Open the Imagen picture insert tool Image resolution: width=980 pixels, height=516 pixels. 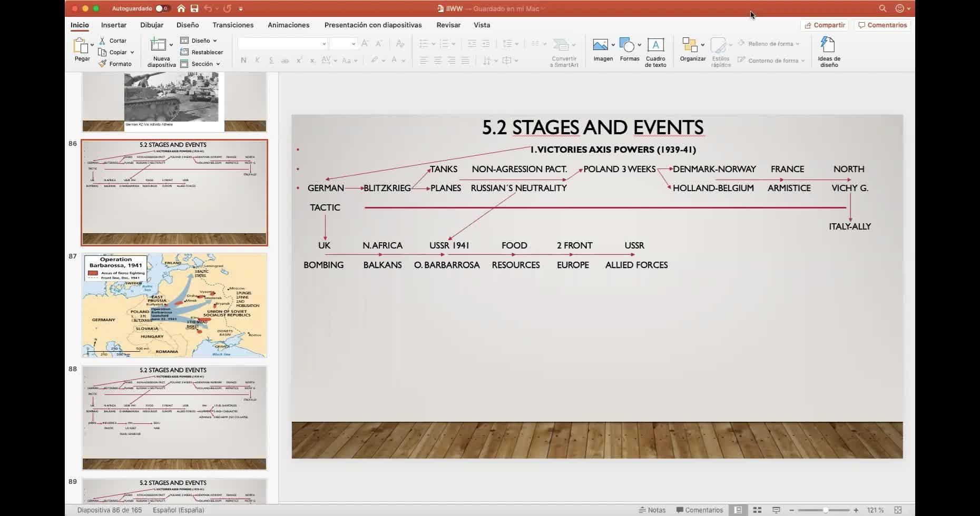[x=601, y=45]
